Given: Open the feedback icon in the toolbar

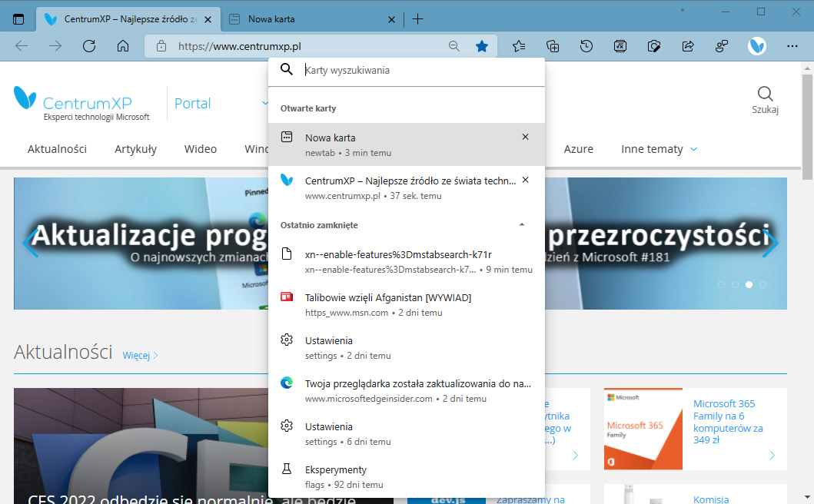Looking at the screenshot, I should pos(722,46).
